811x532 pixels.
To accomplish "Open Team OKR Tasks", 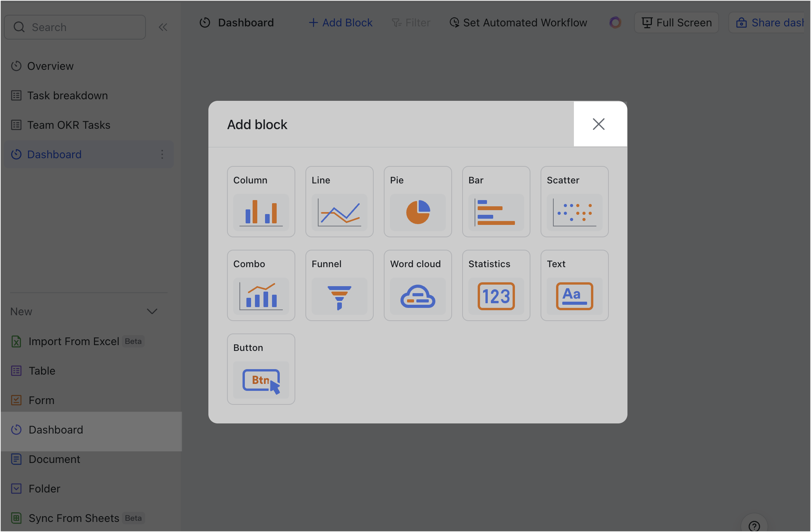I will coord(68,125).
